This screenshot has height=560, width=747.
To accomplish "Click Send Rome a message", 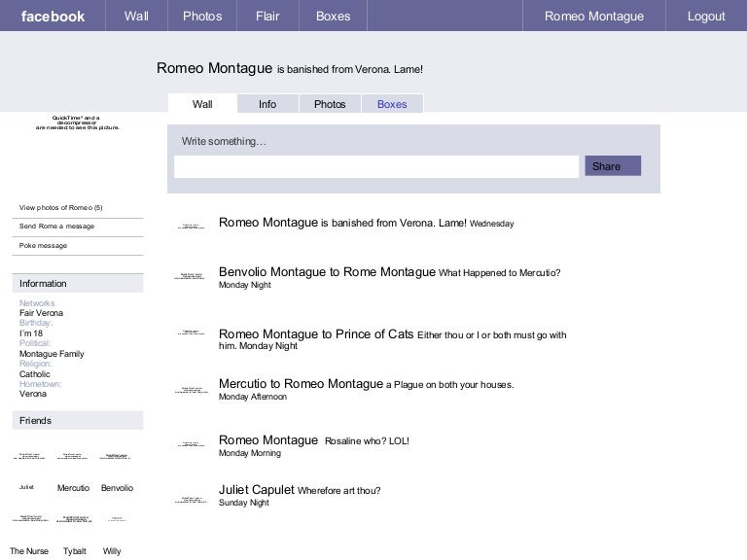I will pyautogui.click(x=57, y=226).
